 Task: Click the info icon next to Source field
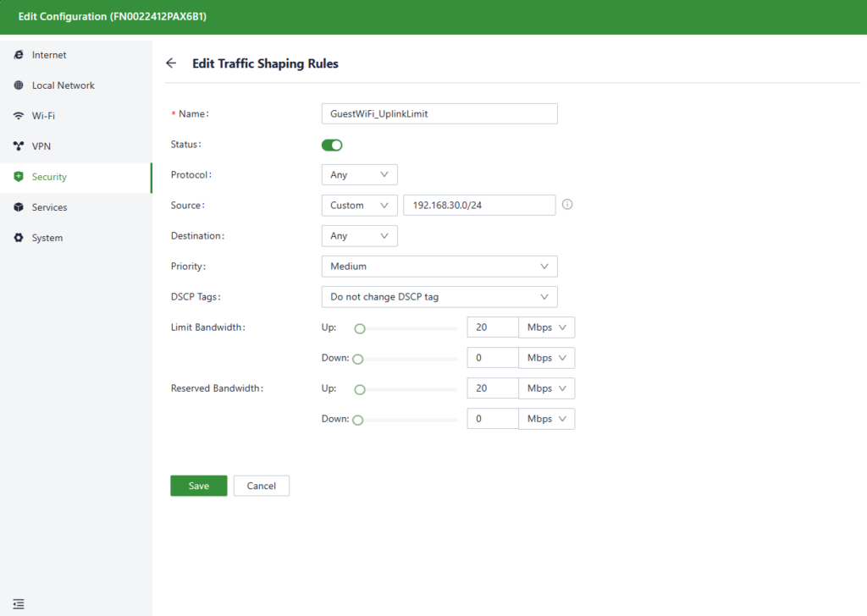(567, 205)
